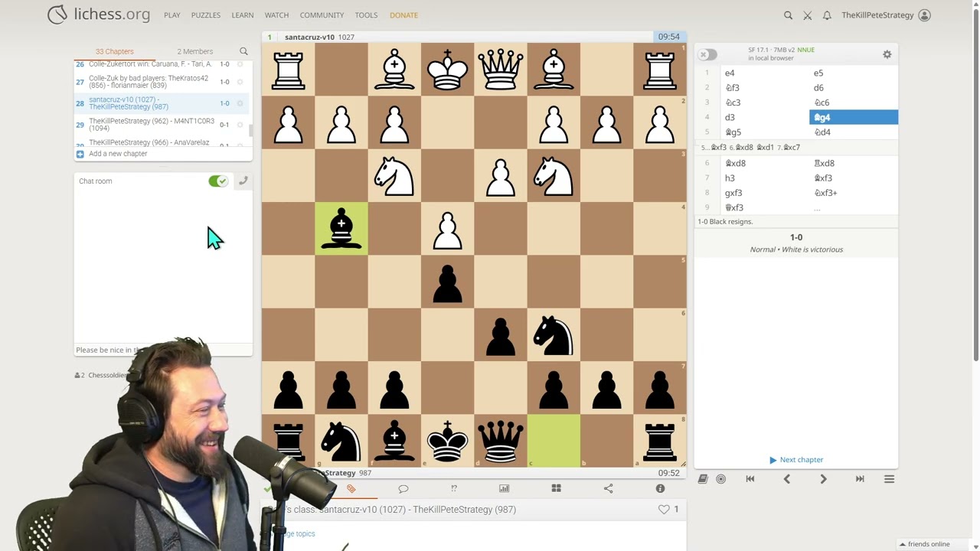Image resolution: width=980 pixels, height=551 pixels.
Task: Jump to the first move
Action: pyautogui.click(x=750, y=479)
